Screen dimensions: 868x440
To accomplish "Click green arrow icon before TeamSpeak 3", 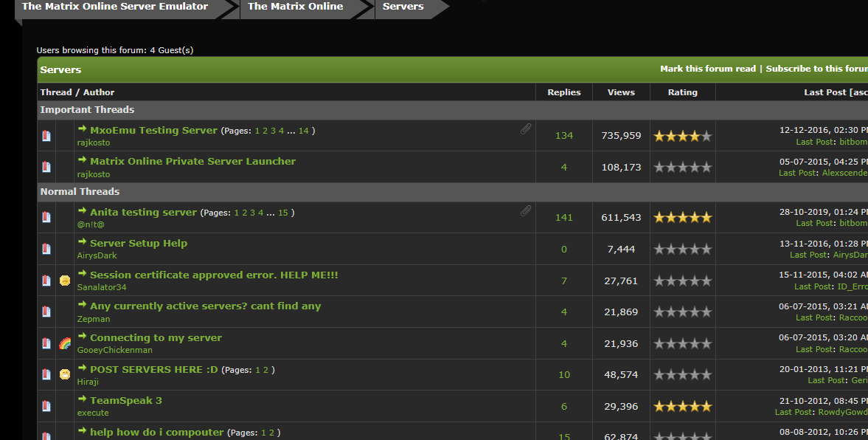I will tap(83, 400).
